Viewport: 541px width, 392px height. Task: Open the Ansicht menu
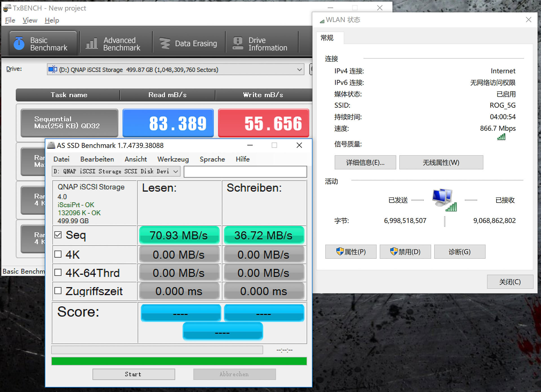pos(136,159)
